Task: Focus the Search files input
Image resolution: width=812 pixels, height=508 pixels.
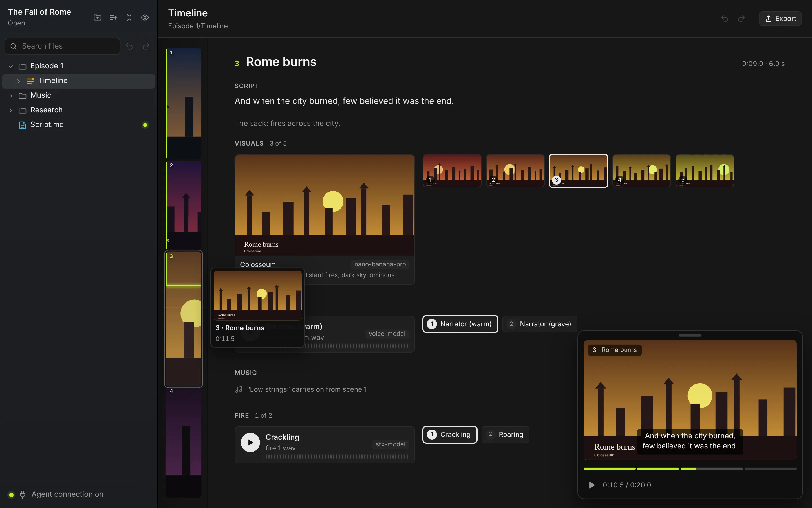Action: 62,46
